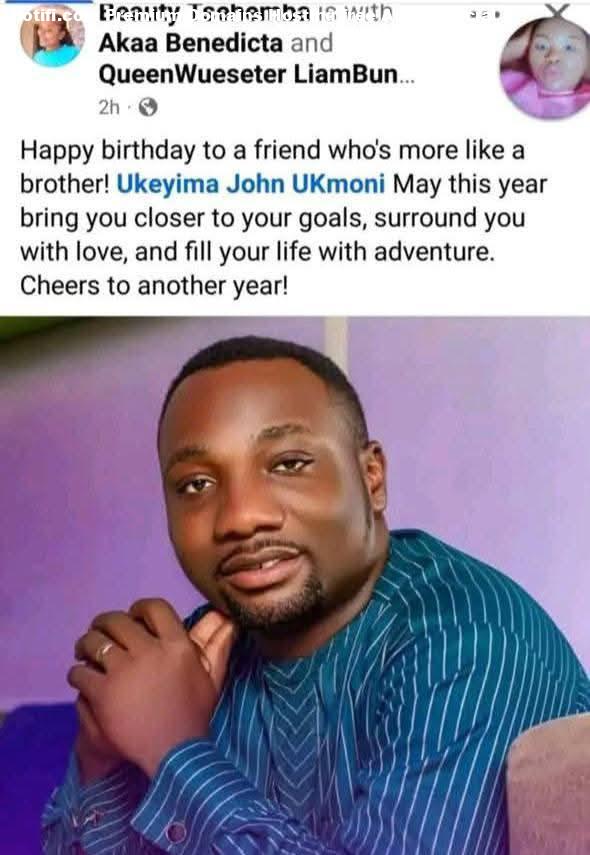The height and width of the screenshot is (855, 590).
Task: Open the post author's profile picture
Action: tap(52, 37)
